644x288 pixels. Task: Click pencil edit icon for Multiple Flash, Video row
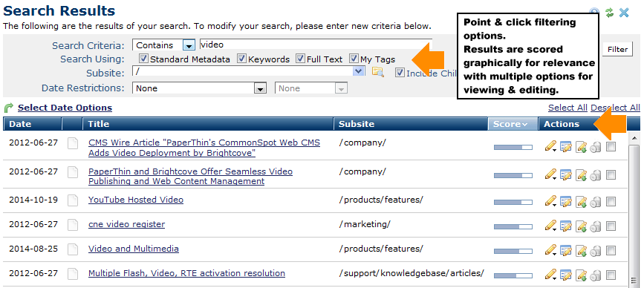550,275
